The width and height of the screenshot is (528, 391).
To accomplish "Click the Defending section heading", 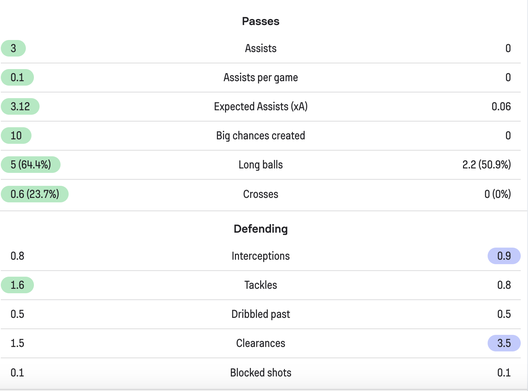I will [261, 229].
